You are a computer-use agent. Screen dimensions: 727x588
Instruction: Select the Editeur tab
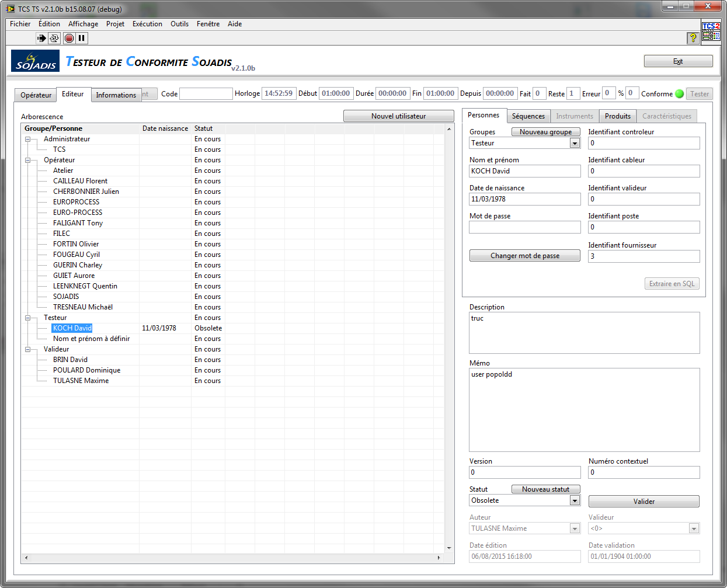[x=73, y=94]
